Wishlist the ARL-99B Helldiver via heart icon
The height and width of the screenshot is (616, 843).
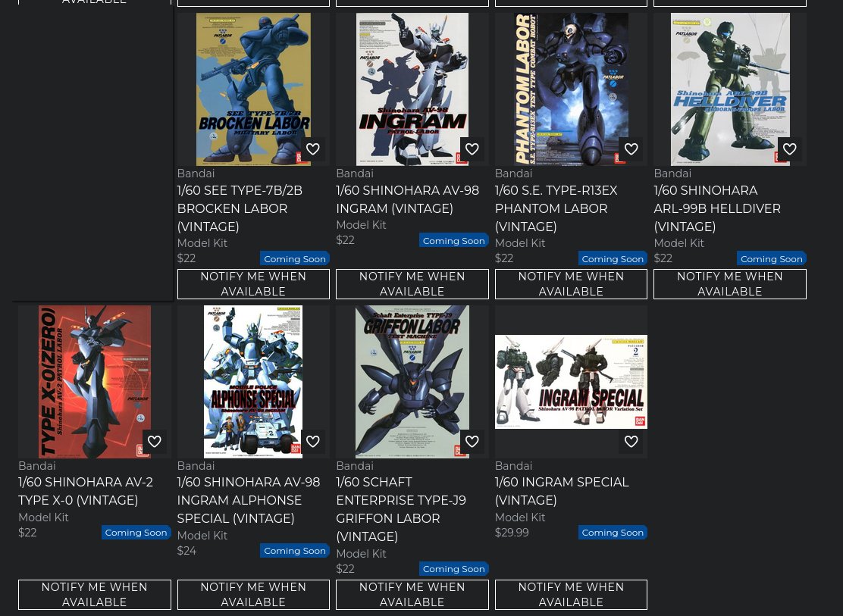[790, 149]
